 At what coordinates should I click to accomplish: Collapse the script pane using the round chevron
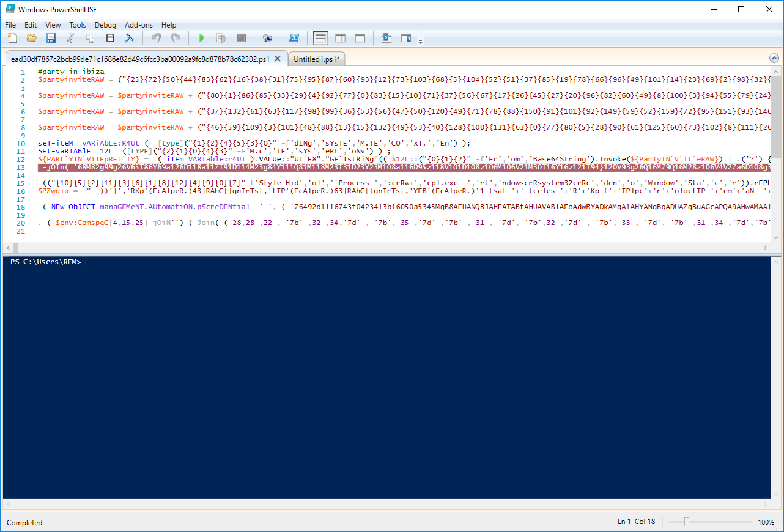(774, 59)
